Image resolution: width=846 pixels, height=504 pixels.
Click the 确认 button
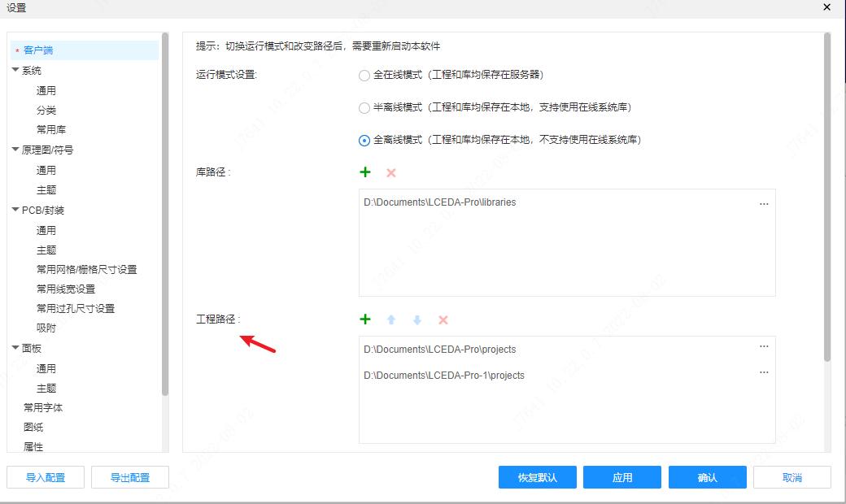[x=708, y=477]
